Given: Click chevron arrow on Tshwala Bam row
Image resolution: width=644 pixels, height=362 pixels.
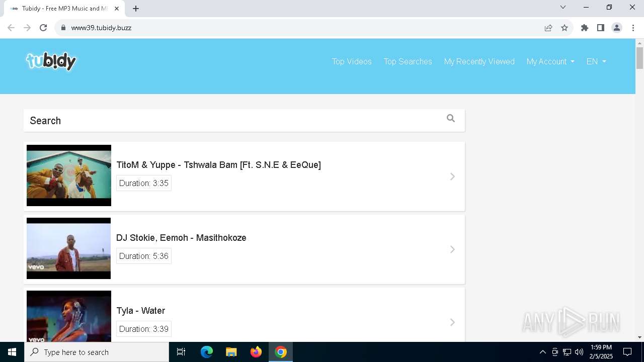Looking at the screenshot, I should pos(452,176).
